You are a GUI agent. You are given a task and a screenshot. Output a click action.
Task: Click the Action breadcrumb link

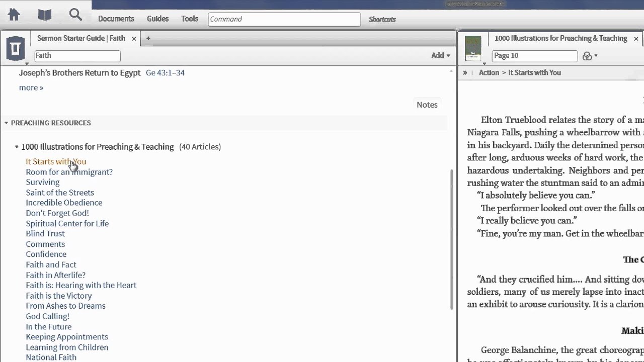(489, 72)
